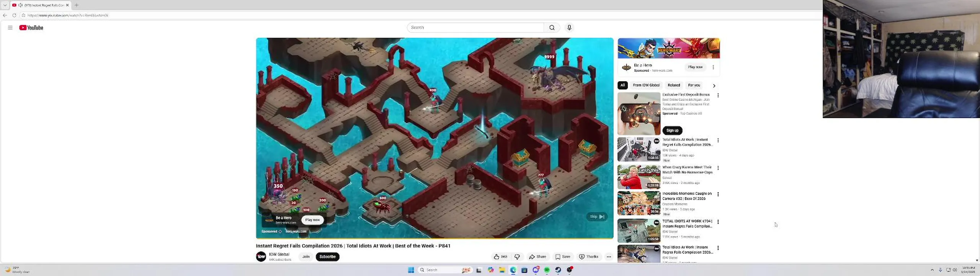
Task: Open options for the Incredible Moments video
Action: (718, 194)
